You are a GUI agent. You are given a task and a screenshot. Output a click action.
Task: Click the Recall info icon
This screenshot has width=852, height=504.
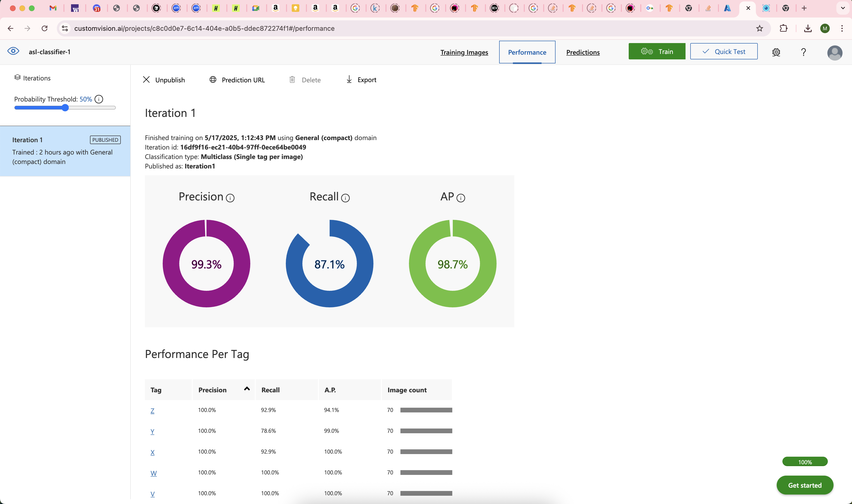tap(345, 198)
